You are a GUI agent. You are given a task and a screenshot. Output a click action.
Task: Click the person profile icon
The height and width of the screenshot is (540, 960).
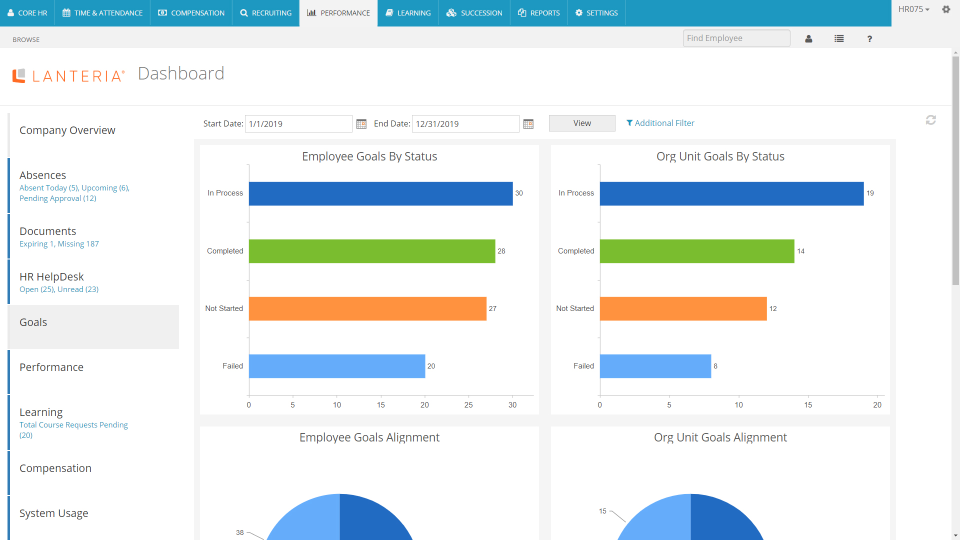tap(808, 39)
